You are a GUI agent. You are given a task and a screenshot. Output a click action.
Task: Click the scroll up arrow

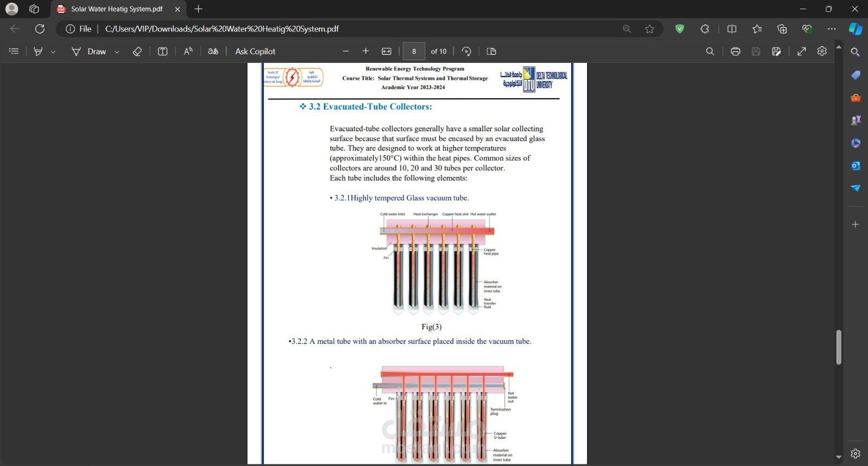(839, 47)
